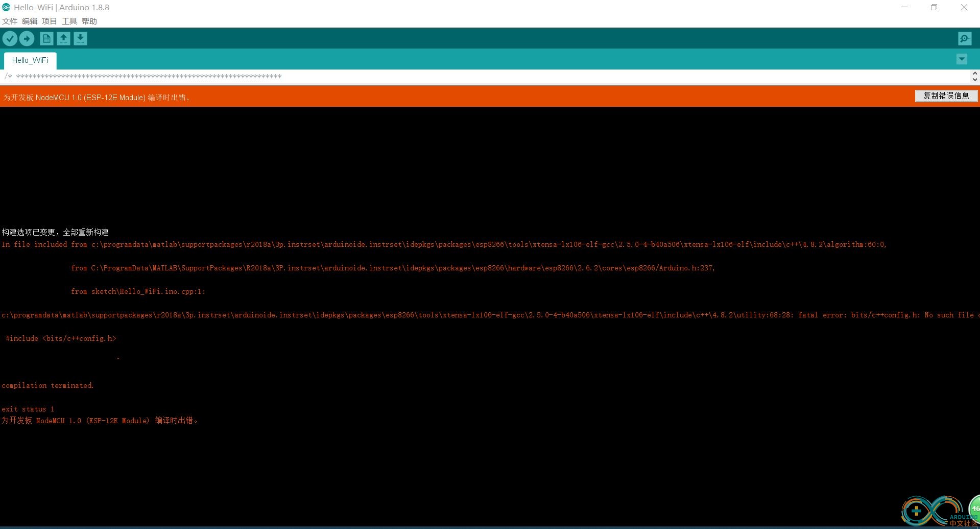Click the Arduino app icon in title bar
This screenshot has width=980, height=529.
6,7
